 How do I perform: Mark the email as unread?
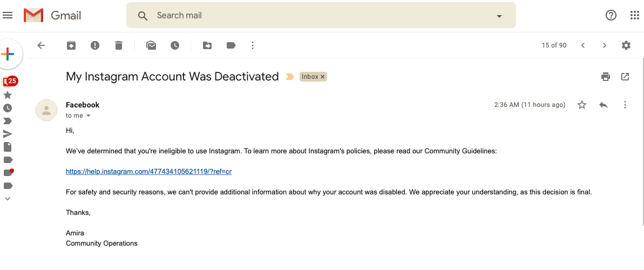[x=151, y=45]
